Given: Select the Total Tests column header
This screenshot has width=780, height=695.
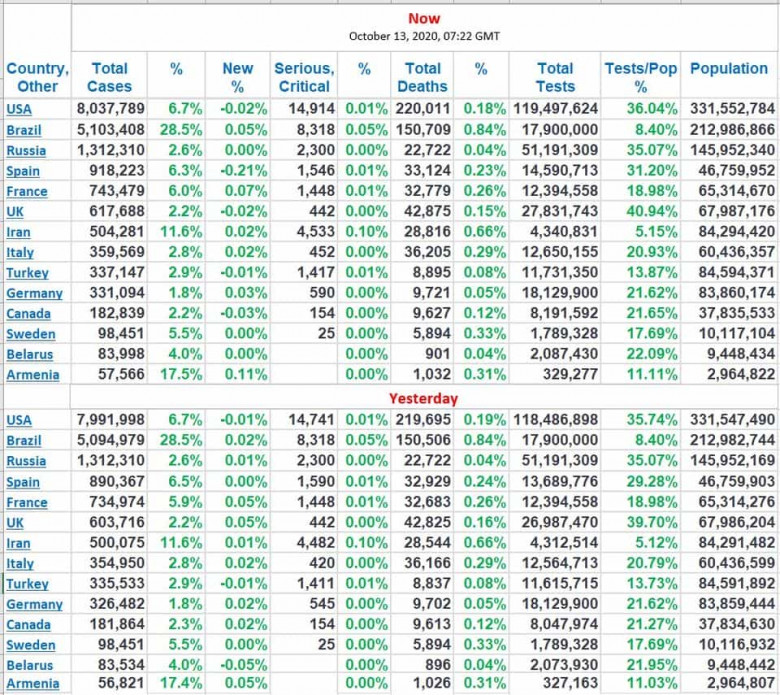Looking at the screenshot, I should coord(555,77).
